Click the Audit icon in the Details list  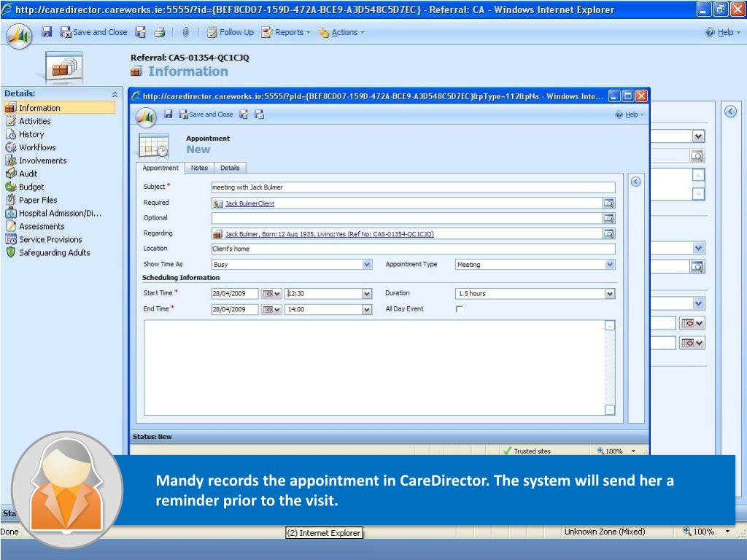coord(11,174)
